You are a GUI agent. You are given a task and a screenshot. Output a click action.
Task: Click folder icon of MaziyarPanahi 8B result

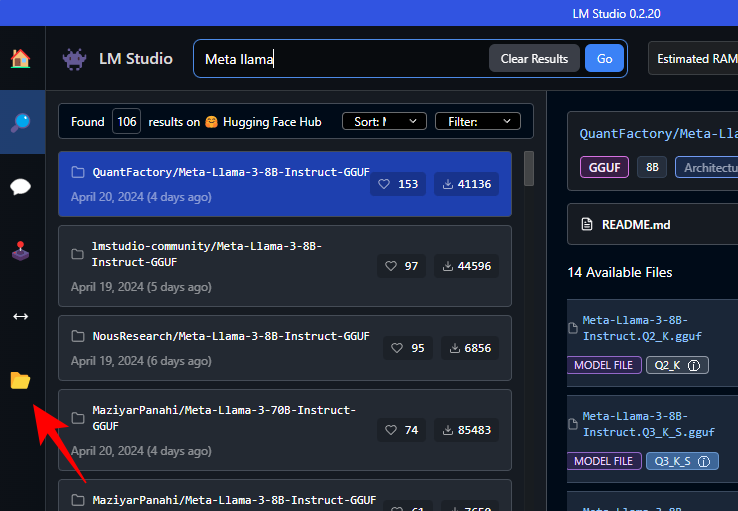pos(78,500)
